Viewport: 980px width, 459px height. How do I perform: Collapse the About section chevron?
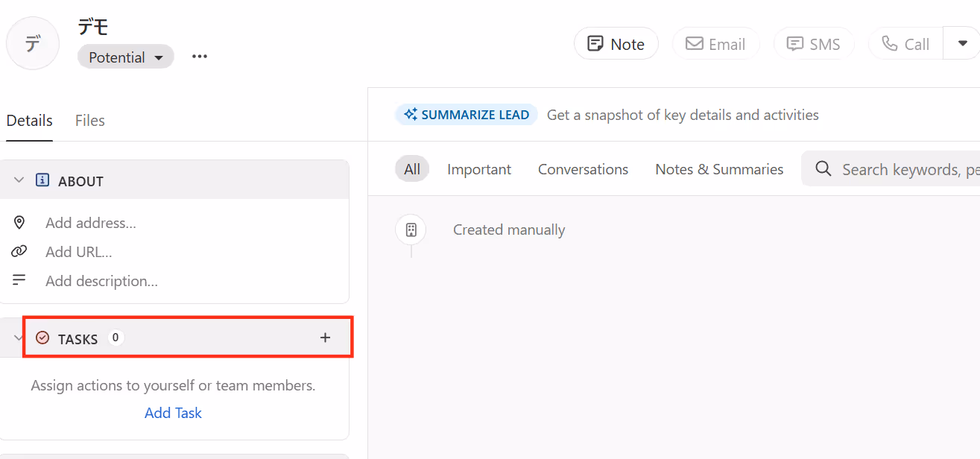[x=19, y=180]
